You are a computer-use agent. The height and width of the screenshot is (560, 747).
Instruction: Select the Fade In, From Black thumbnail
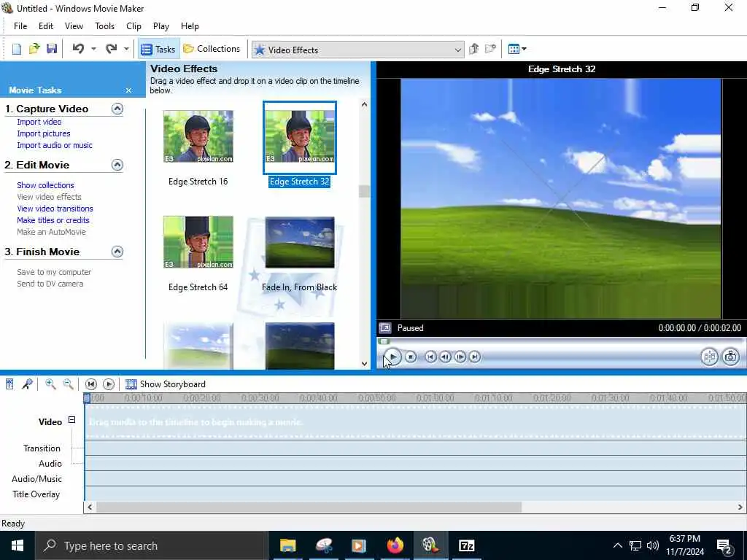point(300,242)
